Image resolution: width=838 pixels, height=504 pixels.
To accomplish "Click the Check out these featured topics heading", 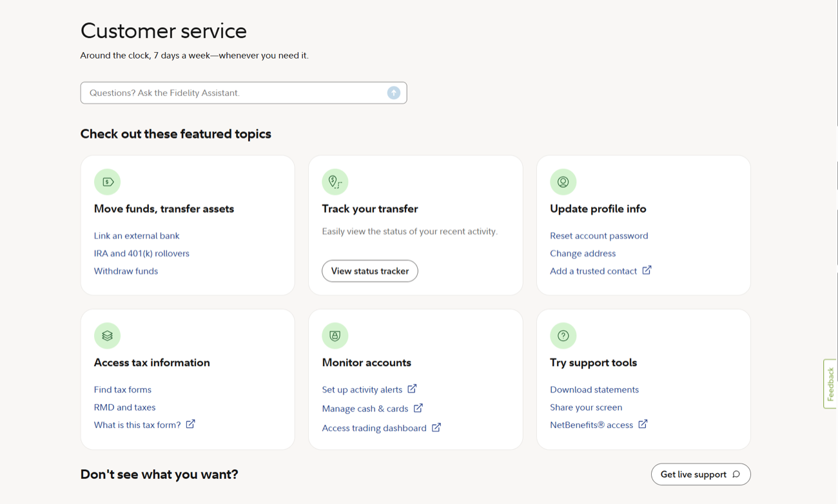I will click(176, 134).
